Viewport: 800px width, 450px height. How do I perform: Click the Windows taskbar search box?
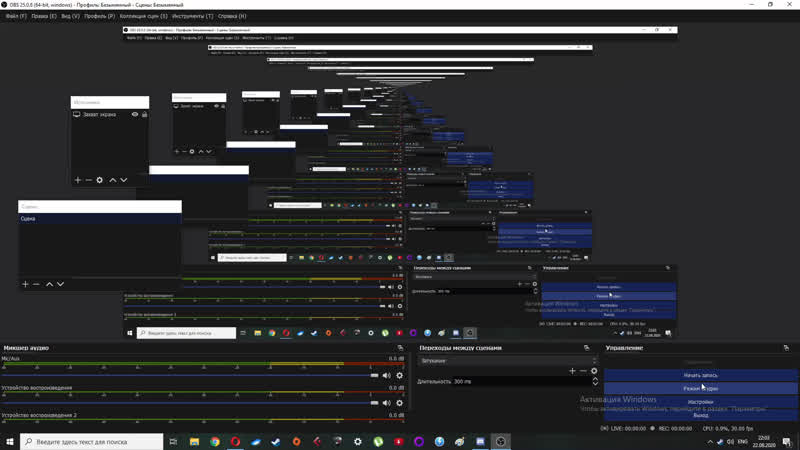92,442
